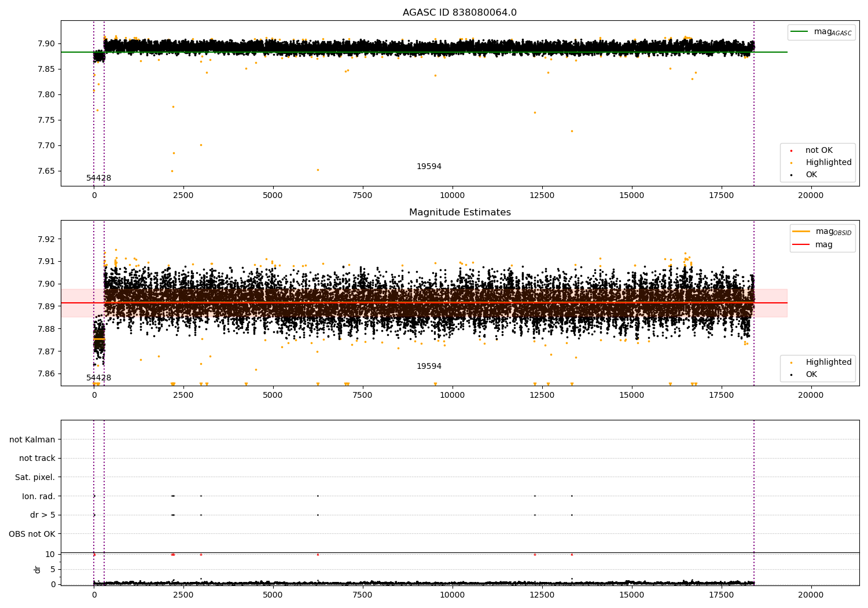Click the not track row label
868x608 pixels.
(37, 459)
